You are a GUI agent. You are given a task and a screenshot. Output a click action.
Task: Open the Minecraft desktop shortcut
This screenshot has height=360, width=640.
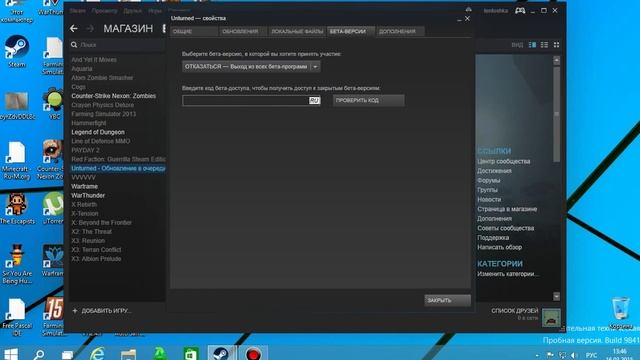(17, 161)
